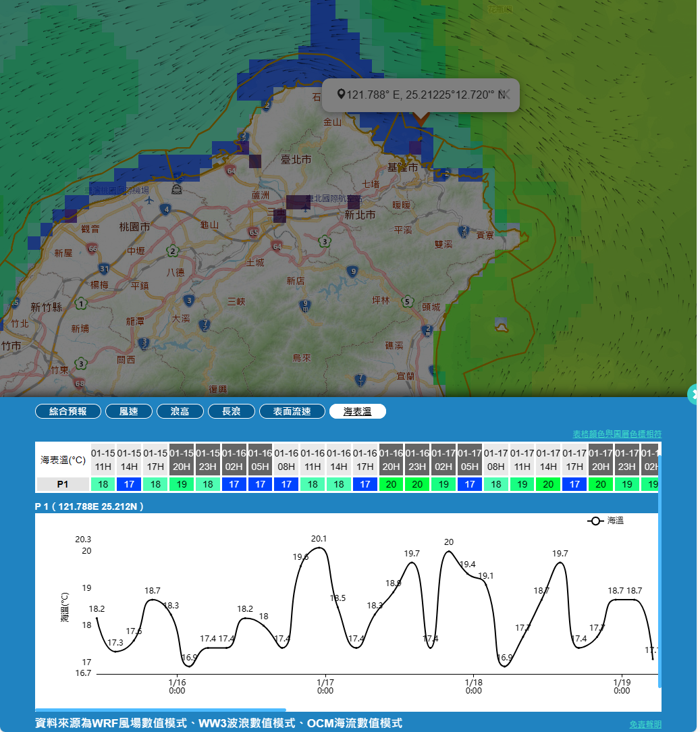Close the coordinate popup on the map
Viewport: 700px width, 732px height.
point(504,94)
